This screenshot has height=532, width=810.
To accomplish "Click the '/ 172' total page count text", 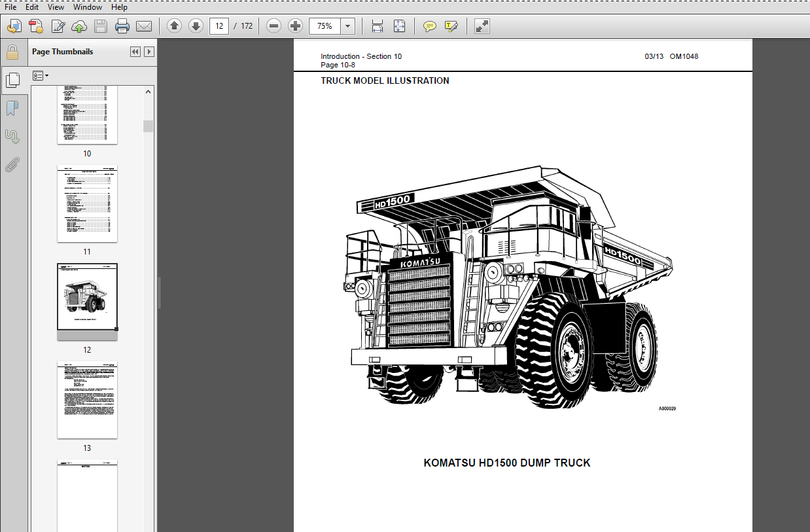I will click(243, 26).
